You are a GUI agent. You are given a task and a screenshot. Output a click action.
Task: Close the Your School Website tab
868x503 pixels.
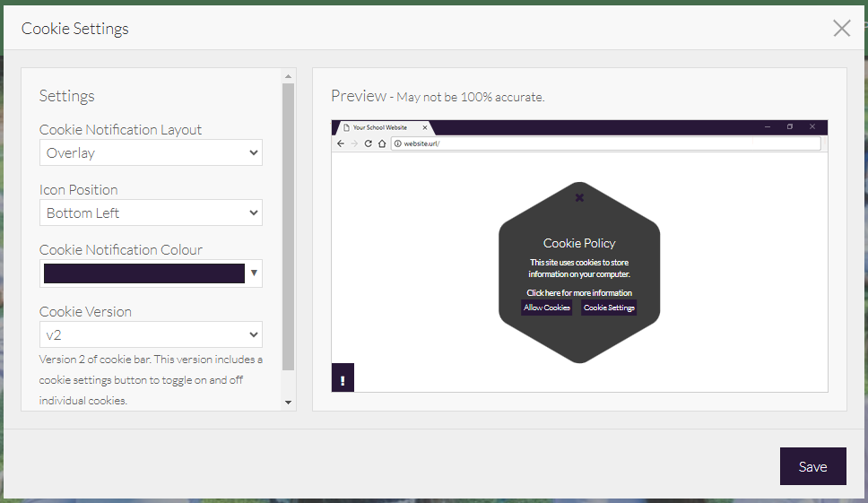[x=425, y=127]
